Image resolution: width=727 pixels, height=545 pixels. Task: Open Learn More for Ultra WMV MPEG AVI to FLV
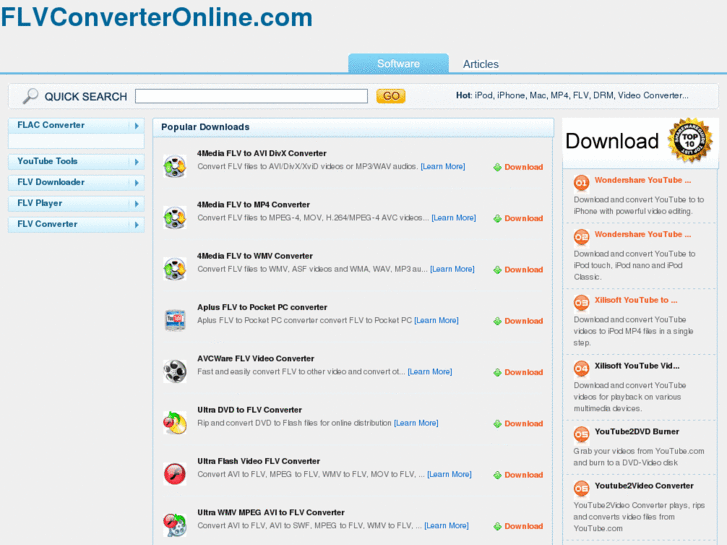click(x=446, y=526)
